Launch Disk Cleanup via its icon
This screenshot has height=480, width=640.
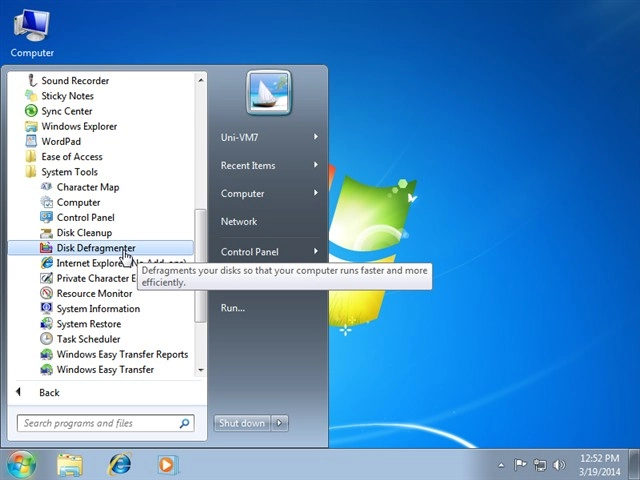pyautogui.click(x=46, y=233)
